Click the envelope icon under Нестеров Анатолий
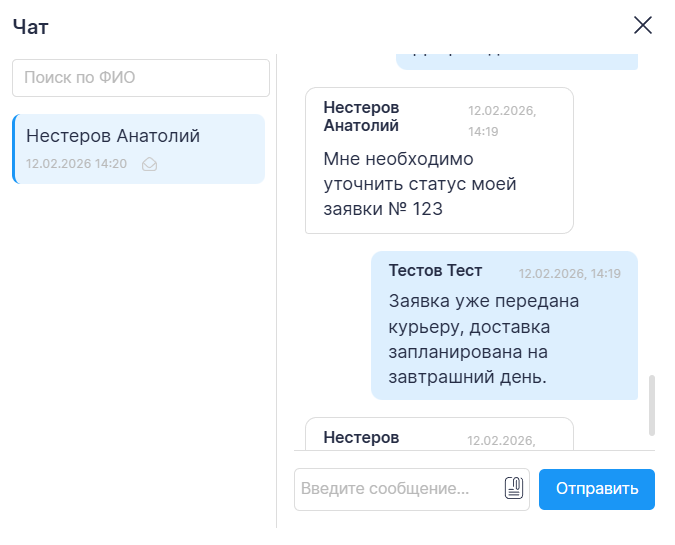The width and height of the screenshot is (675, 545). pyautogui.click(x=150, y=164)
